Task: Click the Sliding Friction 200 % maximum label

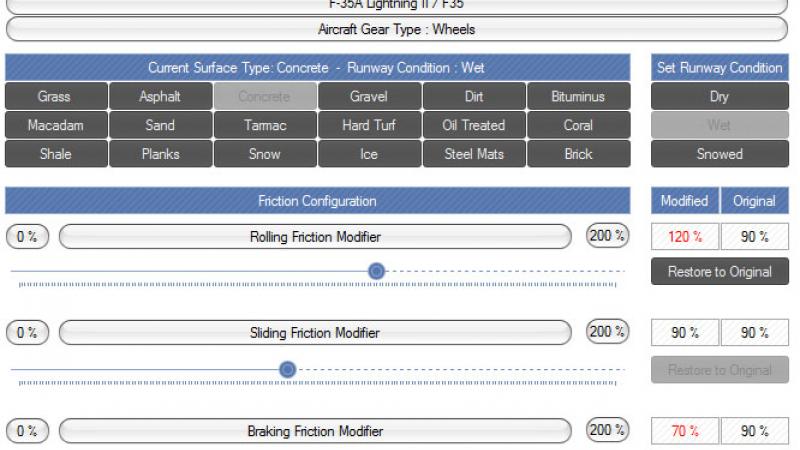Action: [x=607, y=332]
